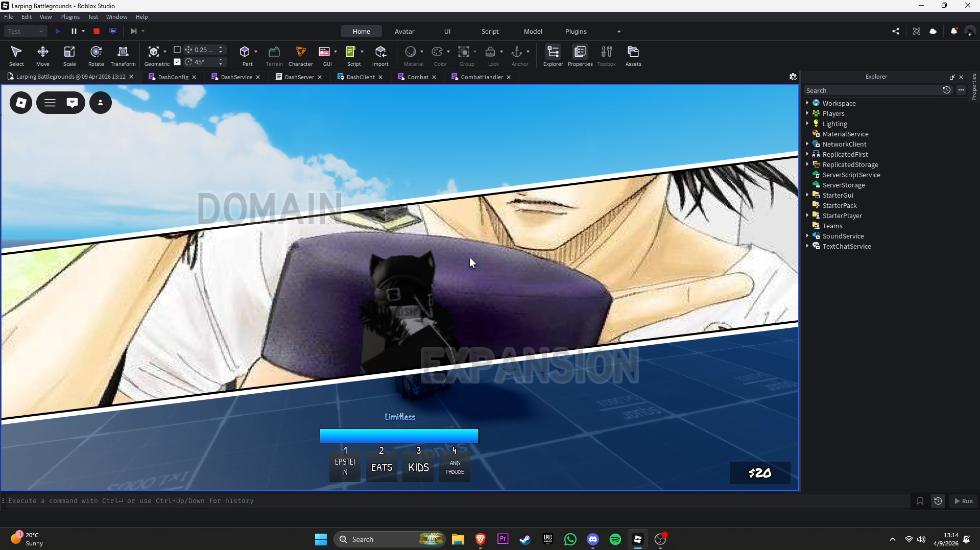Open the in-game hamburger menu
980x550 pixels.
(50, 103)
